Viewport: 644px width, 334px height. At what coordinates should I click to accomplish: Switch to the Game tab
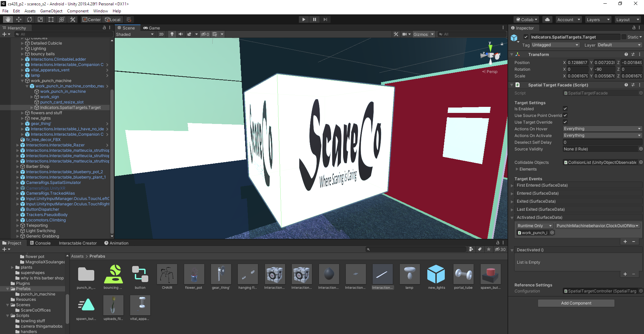[151, 28]
